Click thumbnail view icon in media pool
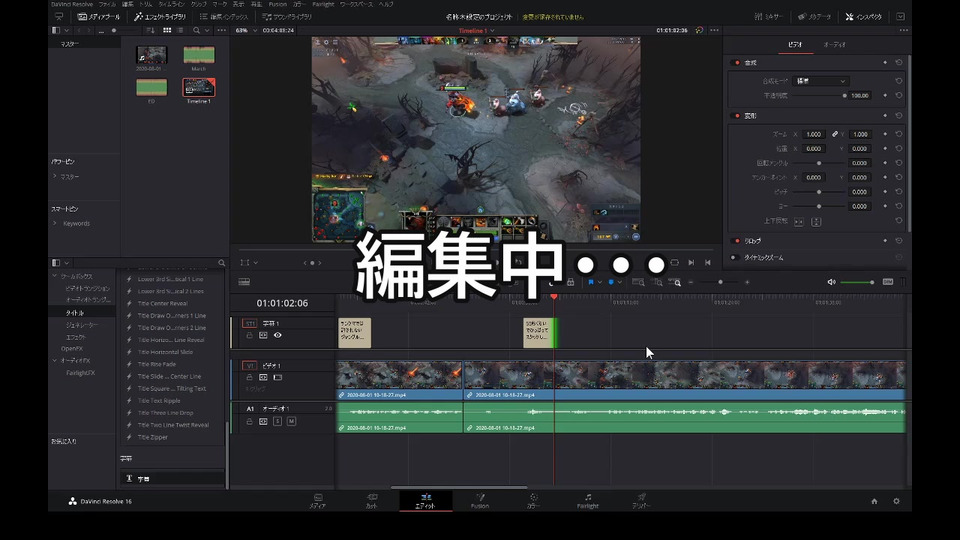 click(167, 30)
